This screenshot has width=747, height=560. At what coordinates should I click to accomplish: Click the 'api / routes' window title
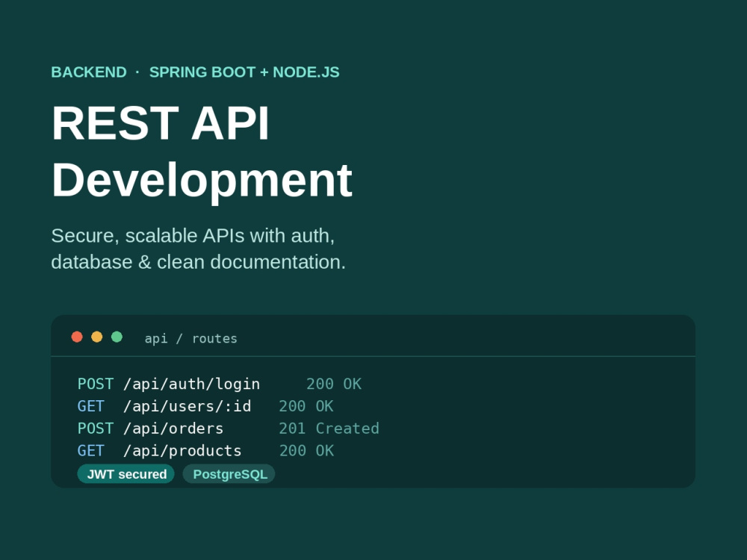click(190, 338)
